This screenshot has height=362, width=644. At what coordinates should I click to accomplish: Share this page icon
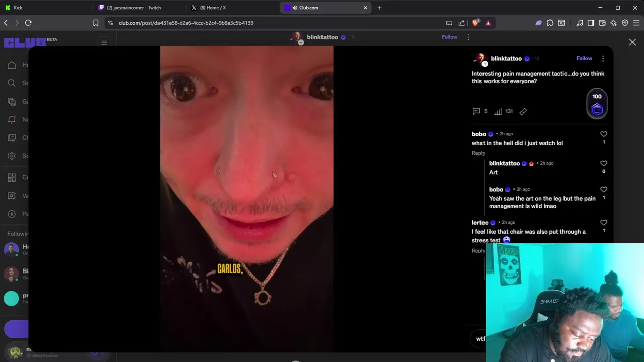click(462, 23)
